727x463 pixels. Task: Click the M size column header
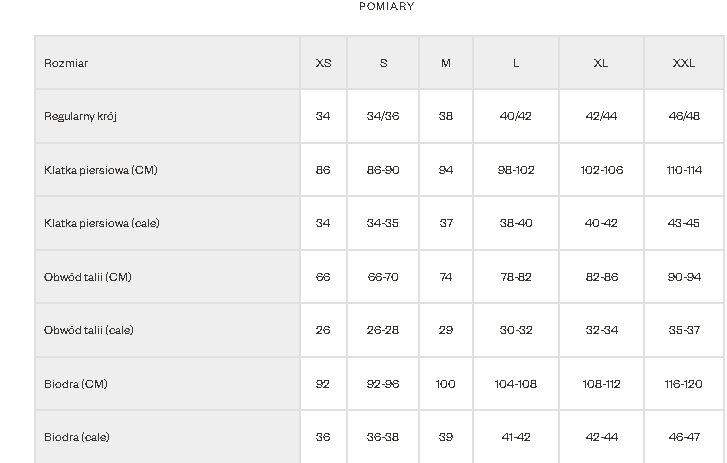pyautogui.click(x=446, y=63)
